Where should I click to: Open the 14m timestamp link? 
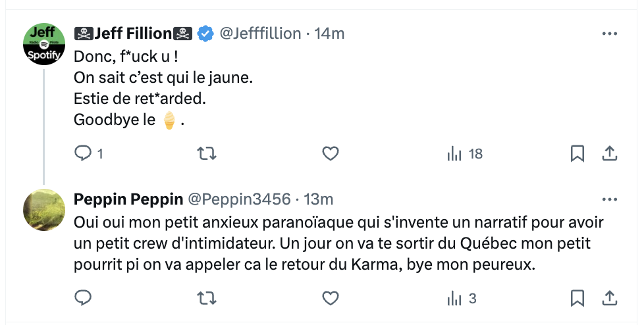click(330, 33)
